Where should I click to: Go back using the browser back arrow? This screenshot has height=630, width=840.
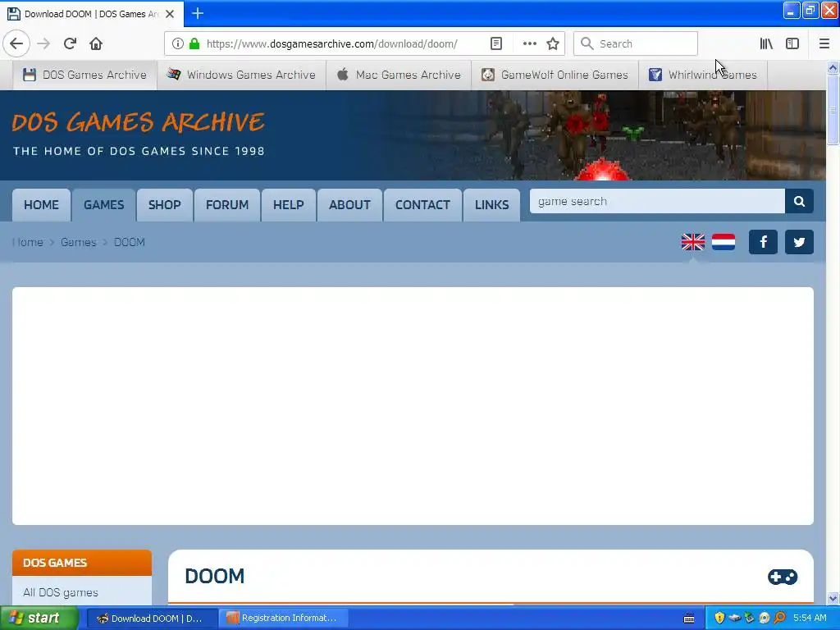click(16, 44)
